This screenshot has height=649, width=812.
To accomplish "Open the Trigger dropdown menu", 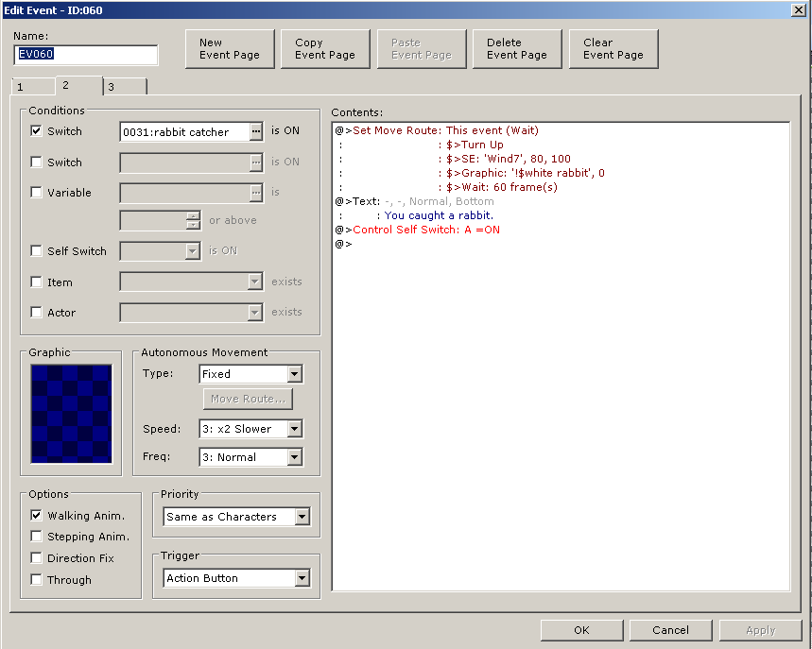I will (x=302, y=578).
